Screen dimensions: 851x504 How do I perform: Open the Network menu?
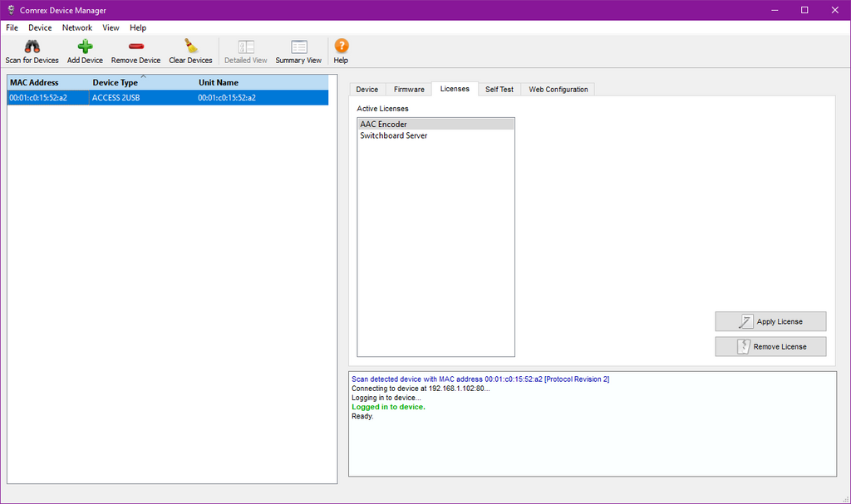point(77,27)
